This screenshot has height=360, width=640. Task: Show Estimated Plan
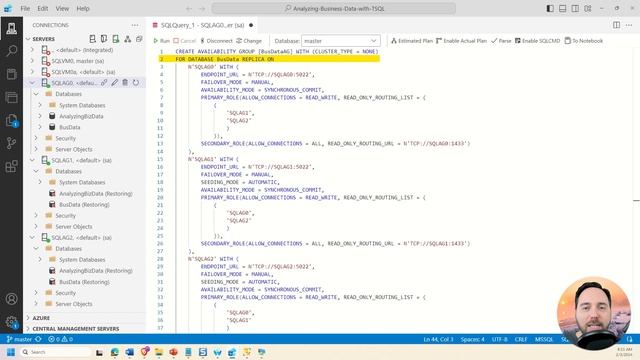pos(411,41)
